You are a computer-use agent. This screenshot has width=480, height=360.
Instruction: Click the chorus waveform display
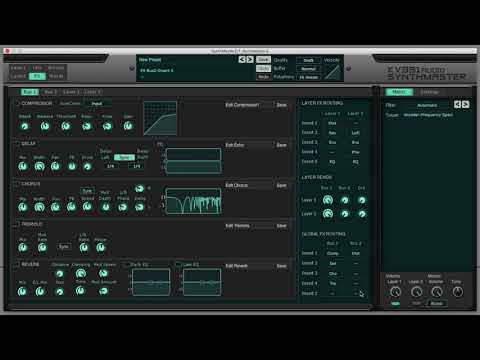point(193,201)
